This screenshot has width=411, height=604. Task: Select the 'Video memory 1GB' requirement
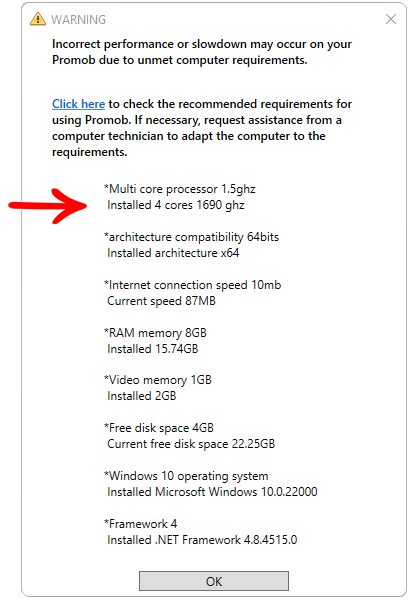click(x=158, y=380)
